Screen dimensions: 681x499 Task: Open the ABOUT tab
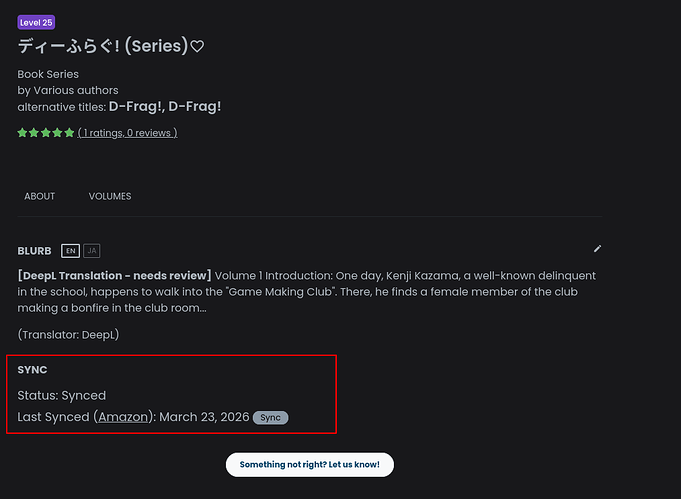tap(40, 196)
